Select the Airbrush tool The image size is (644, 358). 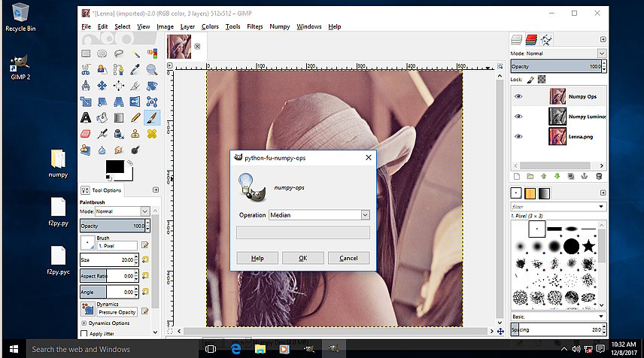pyautogui.click(x=102, y=134)
